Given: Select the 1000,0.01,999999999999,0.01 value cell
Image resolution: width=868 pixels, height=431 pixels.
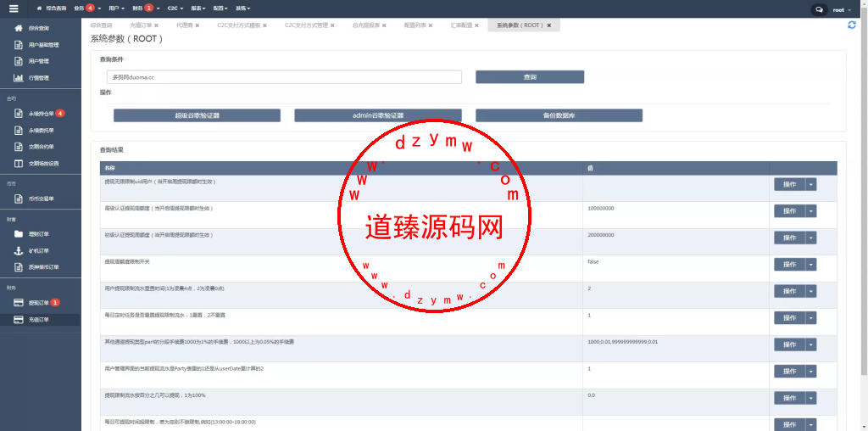Looking at the screenshot, I should tap(676, 349).
